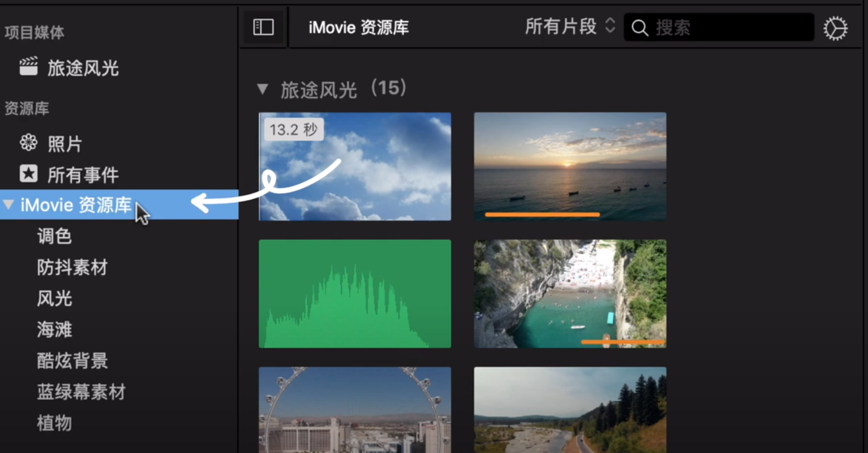This screenshot has width=868, height=453.
Task: Toggle the sidebar panel icon
Action: click(x=263, y=27)
